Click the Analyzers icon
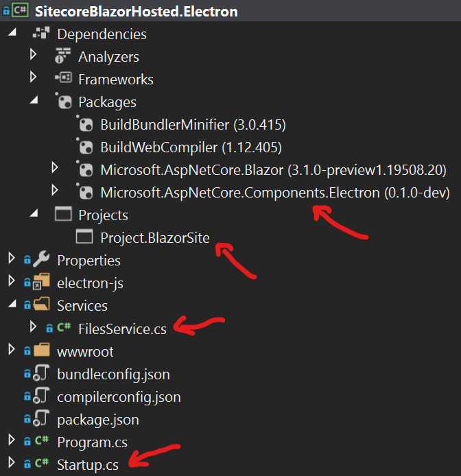461x476 pixels. coord(63,57)
